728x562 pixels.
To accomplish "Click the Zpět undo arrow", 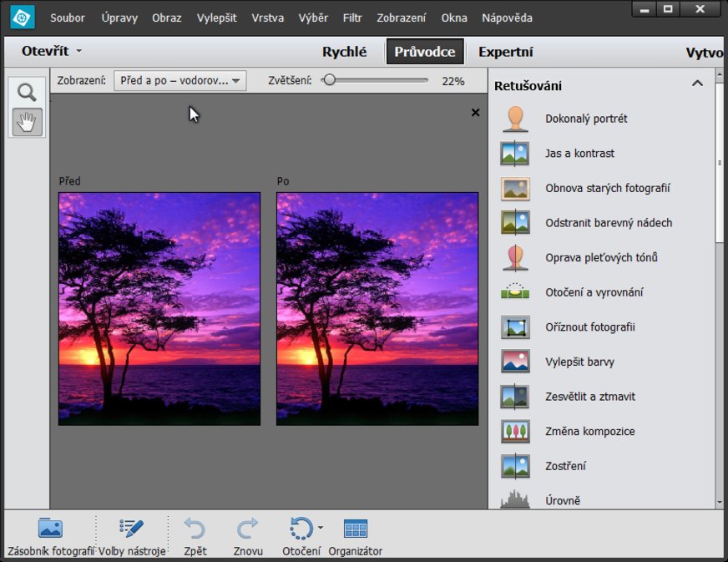I will pyautogui.click(x=195, y=529).
